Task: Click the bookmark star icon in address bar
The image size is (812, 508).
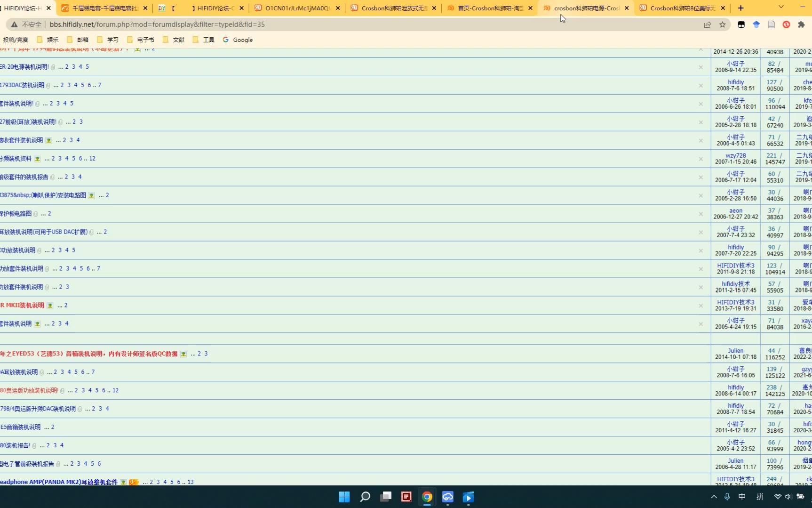Action: pos(723,24)
